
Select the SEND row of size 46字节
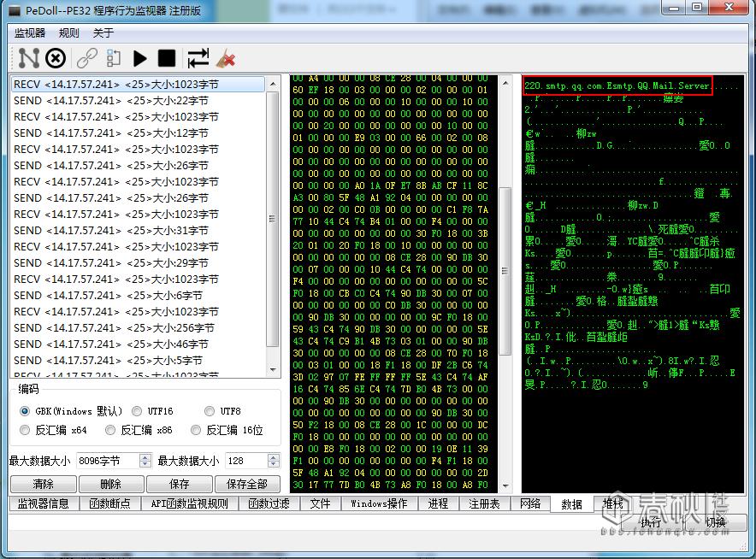click(x=138, y=344)
